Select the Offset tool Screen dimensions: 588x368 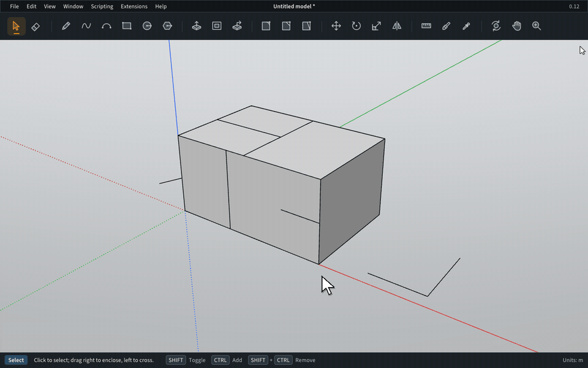pyautogui.click(x=217, y=26)
